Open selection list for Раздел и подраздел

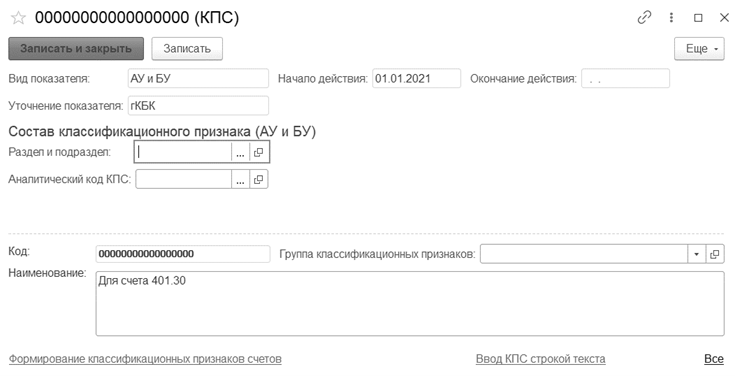(x=240, y=152)
